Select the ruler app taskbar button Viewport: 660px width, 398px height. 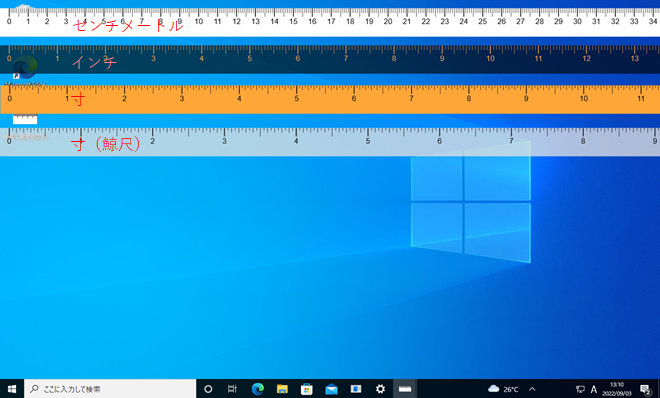click(x=405, y=389)
